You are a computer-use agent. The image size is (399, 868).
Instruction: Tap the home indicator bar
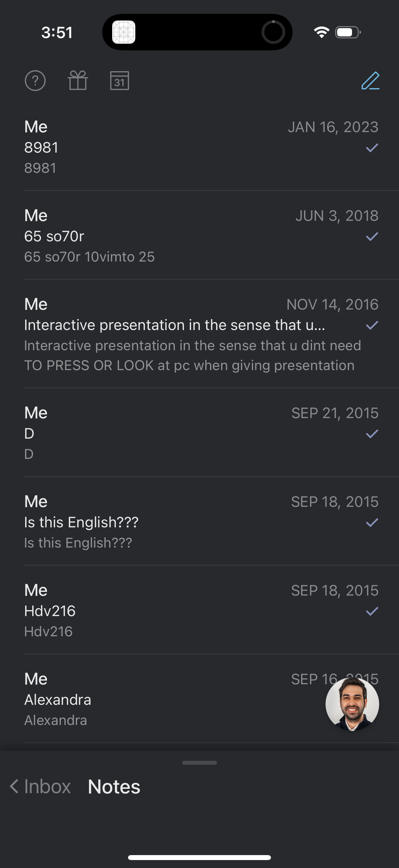click(x=199, y=857)
